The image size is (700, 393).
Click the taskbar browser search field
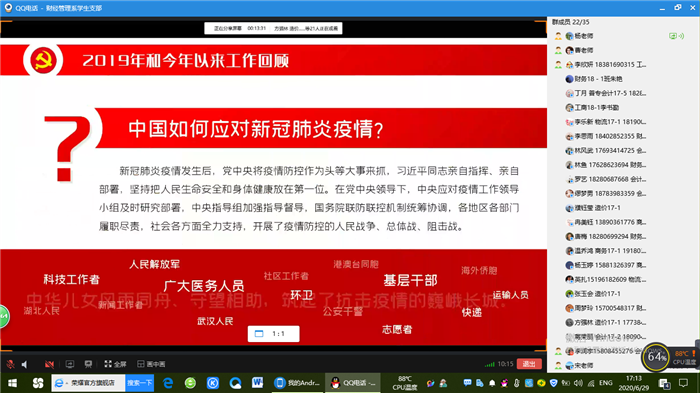pos(88,383)
